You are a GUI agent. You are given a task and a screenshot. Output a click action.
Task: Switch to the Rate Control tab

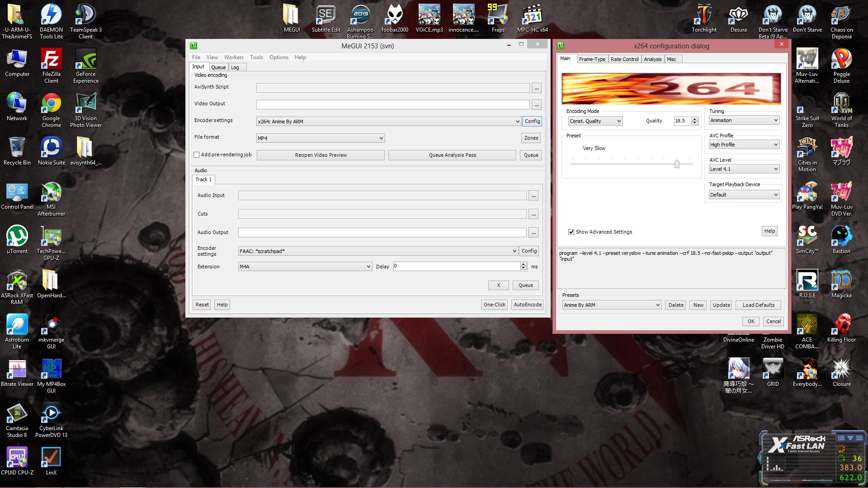[624, 59]
